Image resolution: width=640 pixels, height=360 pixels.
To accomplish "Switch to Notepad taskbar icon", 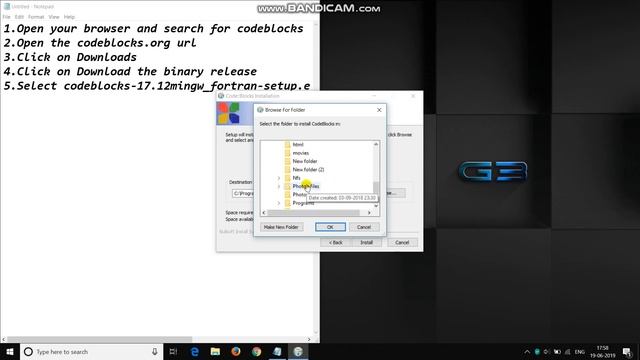I will point(277,351).
